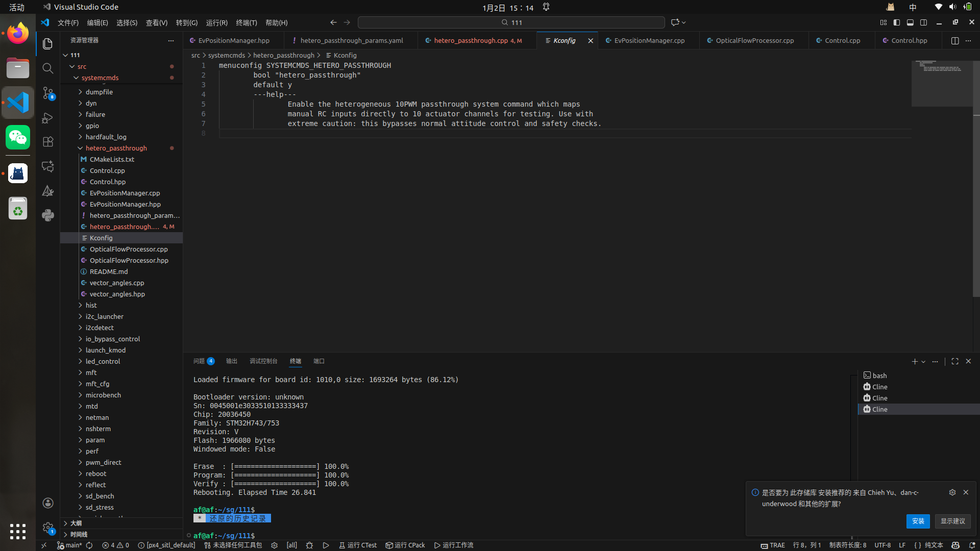Open Source Control view icon

(47, 93)
